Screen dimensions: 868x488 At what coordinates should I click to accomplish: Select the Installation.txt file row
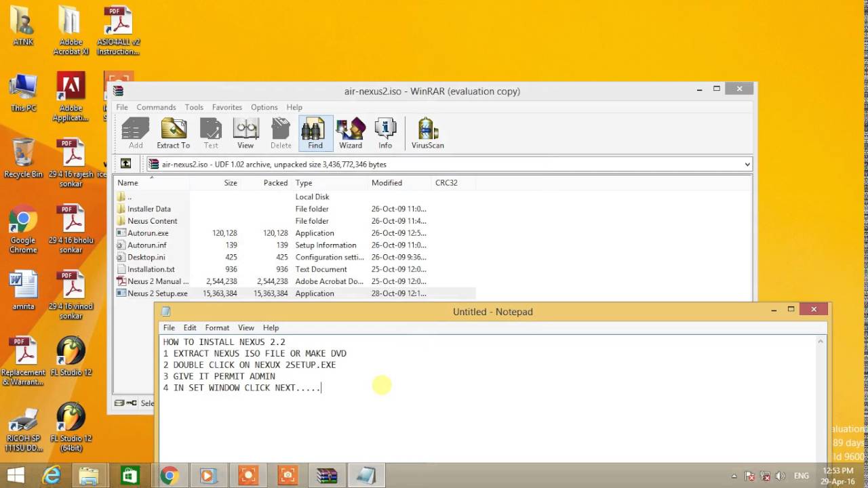click(294, 269)
